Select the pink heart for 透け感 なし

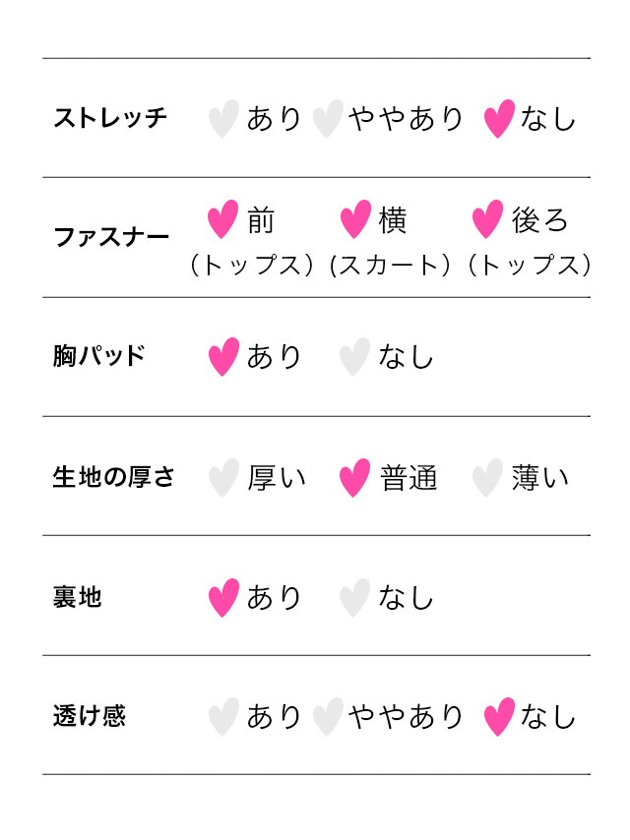coord(499,717)
